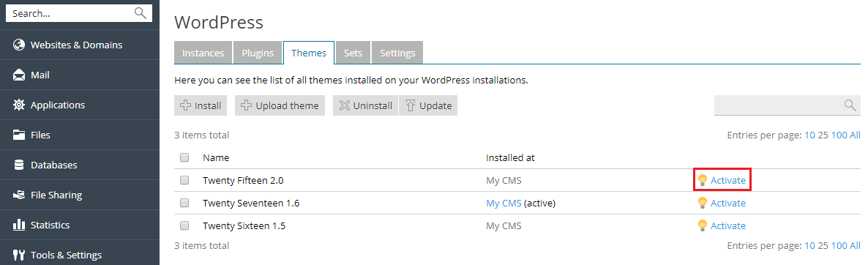This screenshot has height=265, width=868.
Task: Click the folder icon beside Files
Action: [19, 135]
